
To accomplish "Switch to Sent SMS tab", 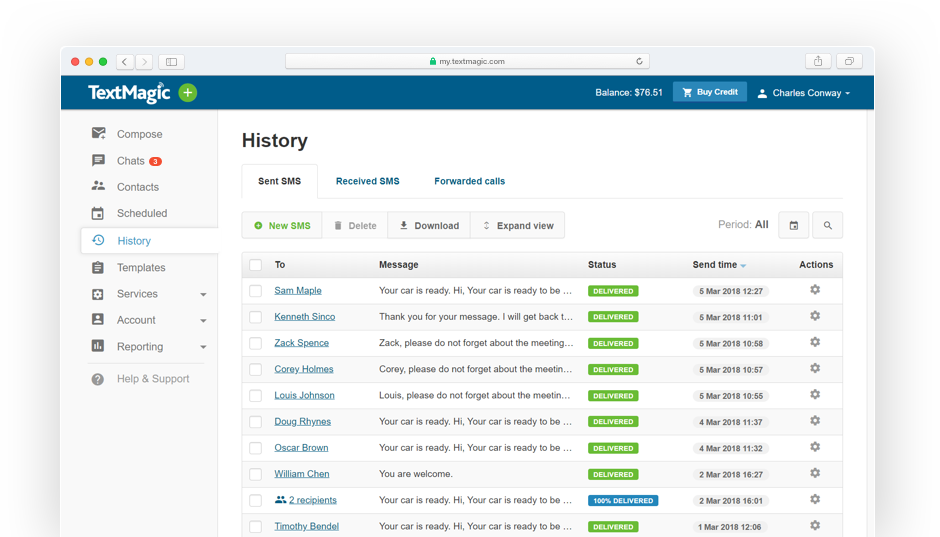I will pos(279,181).
